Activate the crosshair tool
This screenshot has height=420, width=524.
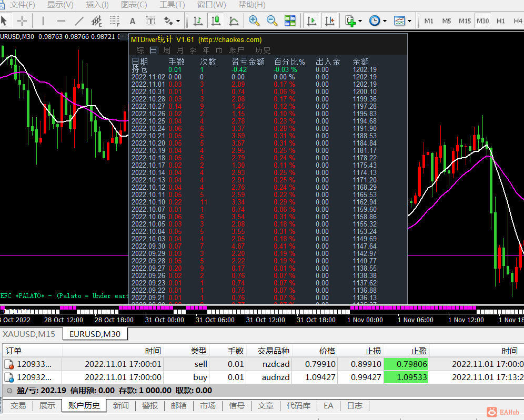click(x=22, y=21)
